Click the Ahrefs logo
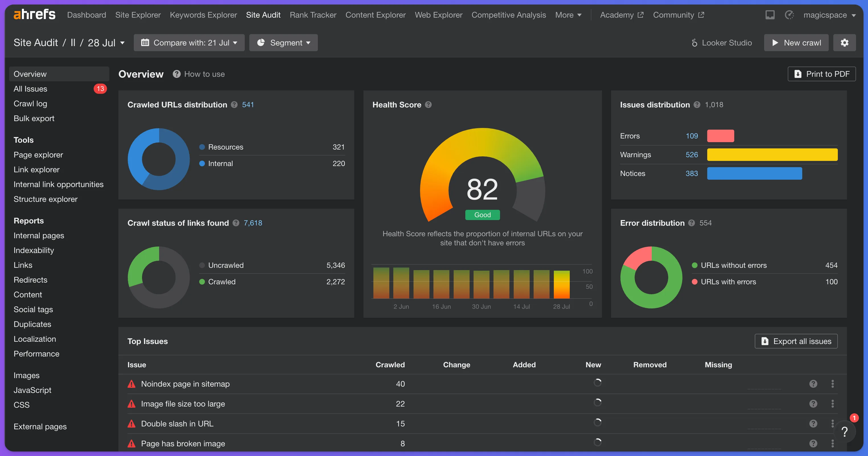Screen dimensions: 868x456 pos(34,15)
